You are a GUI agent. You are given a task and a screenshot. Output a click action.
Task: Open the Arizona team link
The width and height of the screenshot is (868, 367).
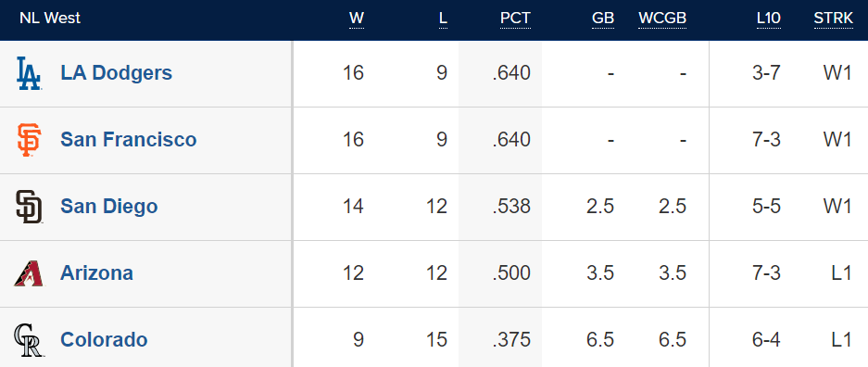click(97, 272)
